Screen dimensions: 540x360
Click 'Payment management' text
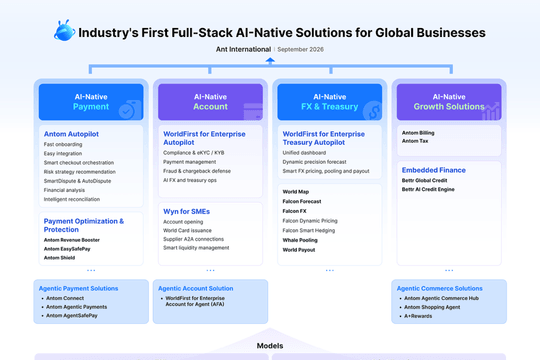[189, 162]
